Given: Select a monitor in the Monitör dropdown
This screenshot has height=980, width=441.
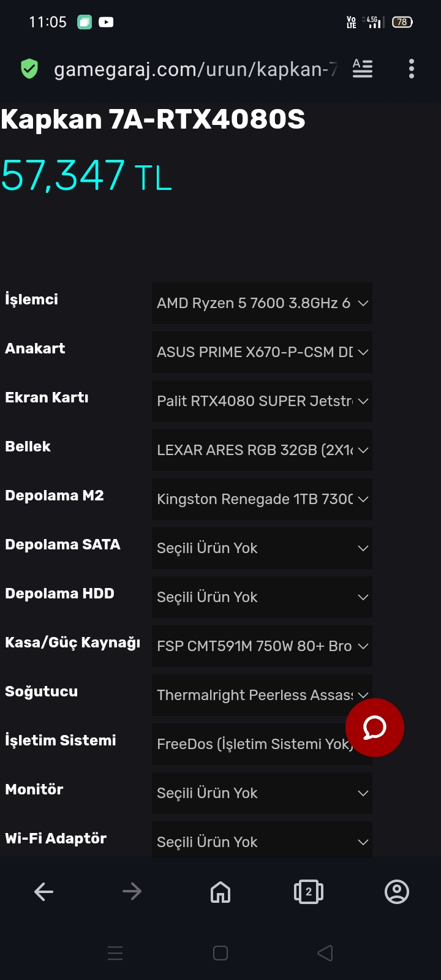Looking at the screenshot, I should point(262,793).
